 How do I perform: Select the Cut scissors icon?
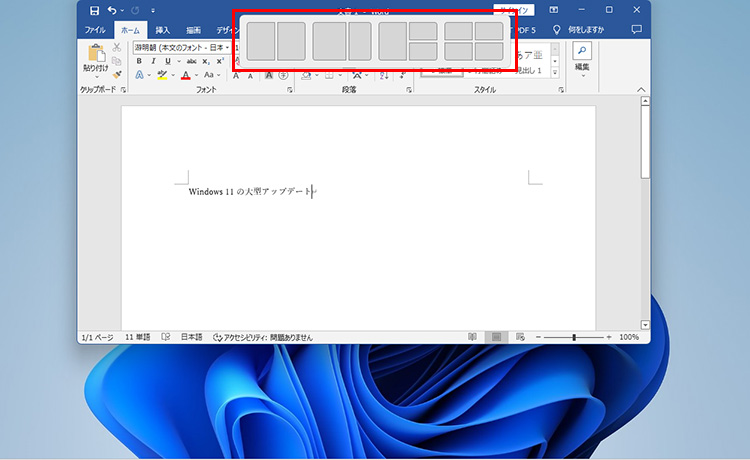point(117,47)
